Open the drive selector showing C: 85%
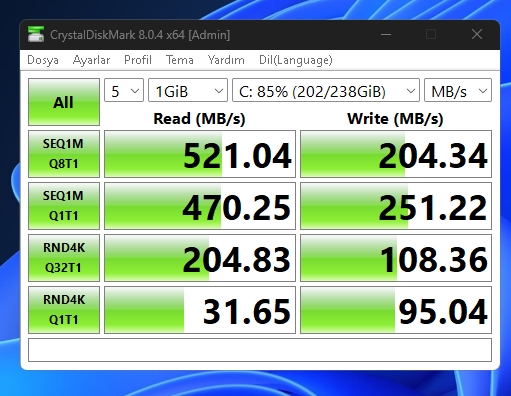This screenshot has width=511, height=396. pyautogui.click(x=326, y=90)
